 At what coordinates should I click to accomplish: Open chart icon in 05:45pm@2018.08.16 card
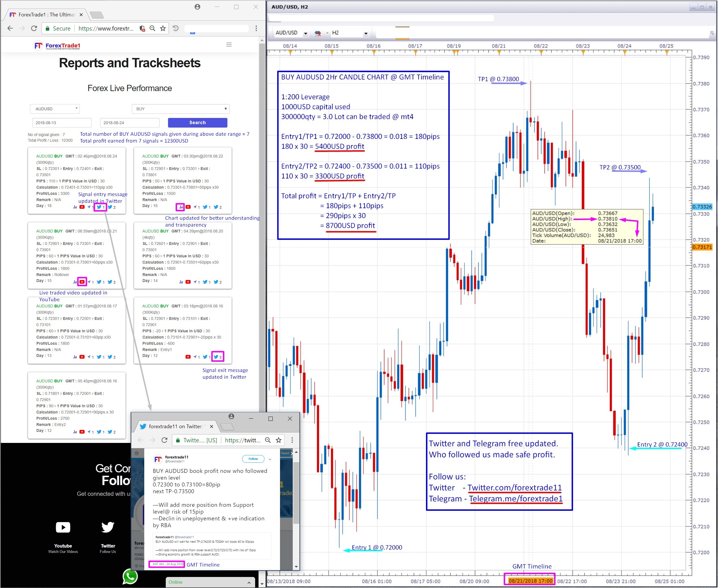[x=75, y=432]
